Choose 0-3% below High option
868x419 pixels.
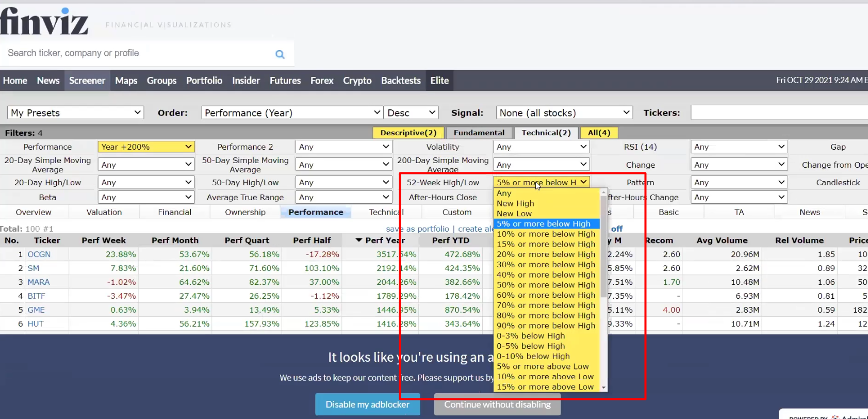(547, 336)
